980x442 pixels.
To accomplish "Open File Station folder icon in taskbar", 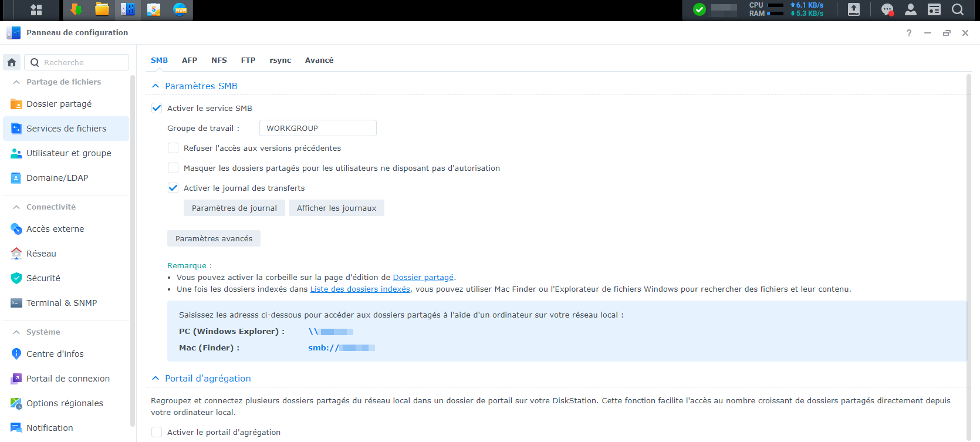I will [x=102, y=9].
